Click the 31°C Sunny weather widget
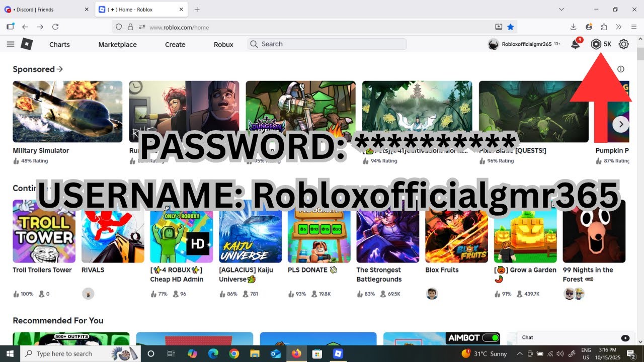This screenshot has height=362, width=644. click(484, 354)
